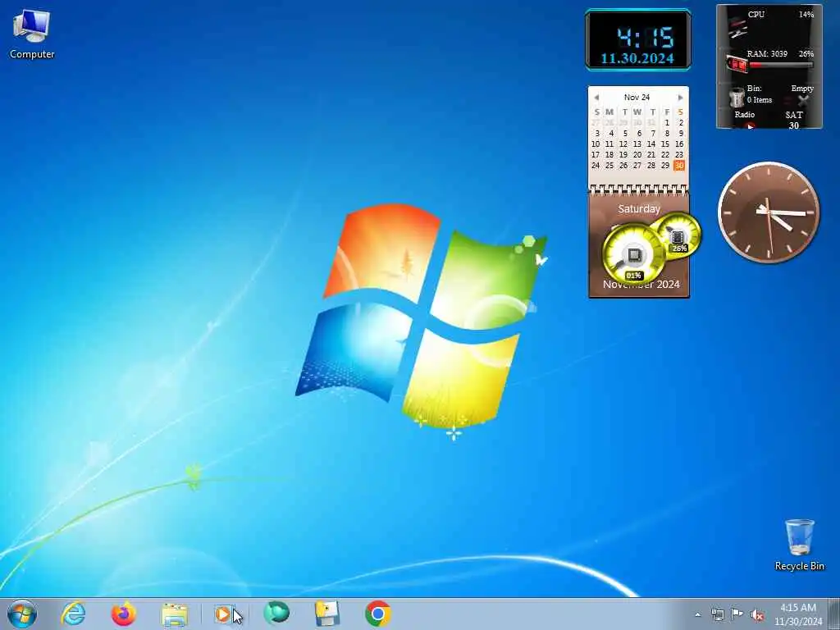Open Windows Explorer from the taskbar

pyautogui.click(x=175, y=614)
